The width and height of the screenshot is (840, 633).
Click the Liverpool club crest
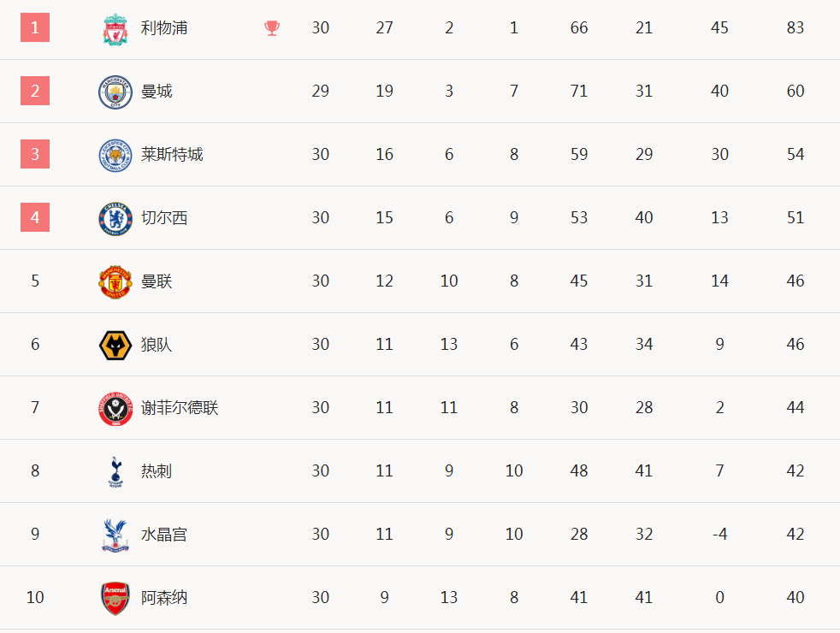[x=115, y=29]
